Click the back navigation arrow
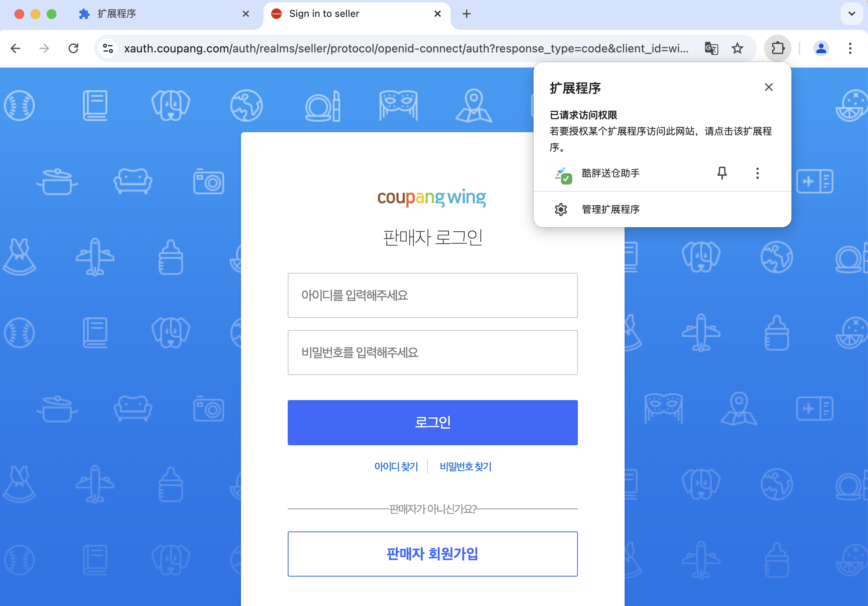Screen dimensions: 868x606 (x=15, y=48)
